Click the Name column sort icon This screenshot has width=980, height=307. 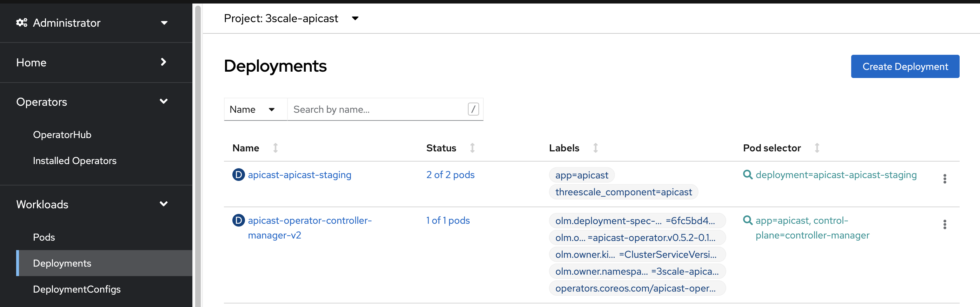coord(276,148)
